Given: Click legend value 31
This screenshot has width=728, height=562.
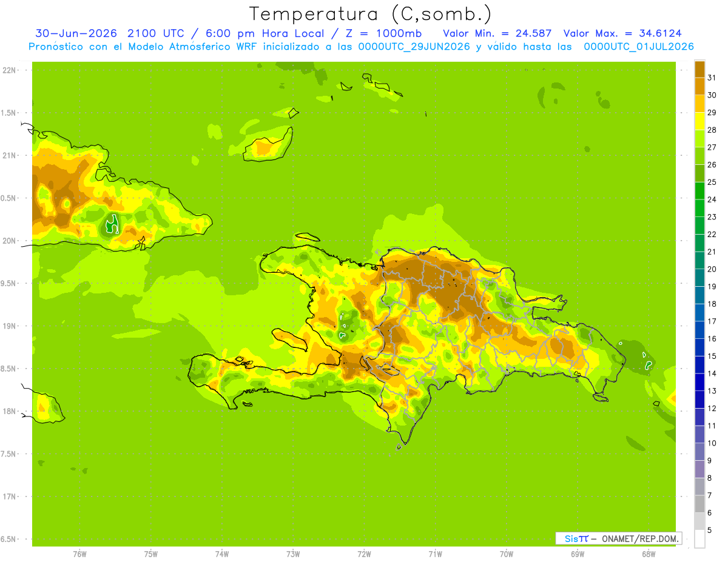Looking at the screenshot, I should [x=712, y=78].
